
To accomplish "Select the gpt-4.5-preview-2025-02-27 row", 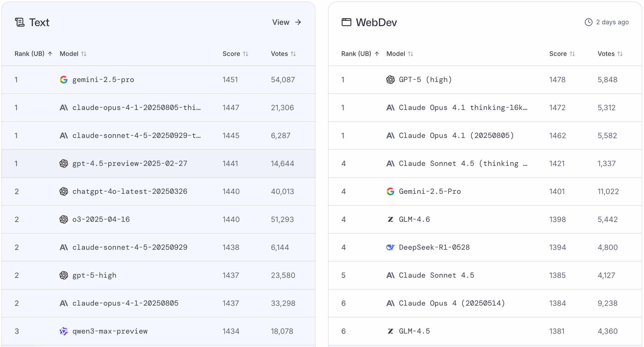I will pos(130,163).
